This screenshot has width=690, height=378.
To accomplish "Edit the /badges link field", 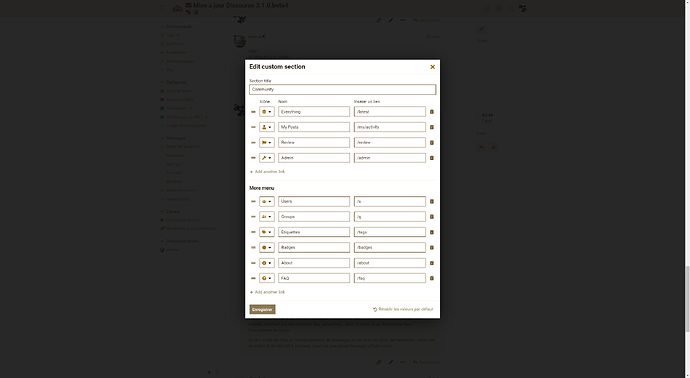I will 390,247.
